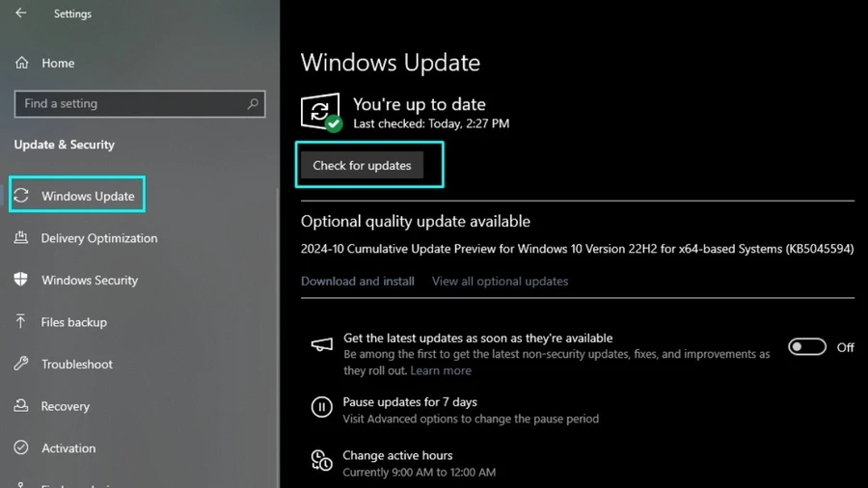The width and height of the screenshot is (868, 488).
Task: Click the up-to-date status icon
Action: (321, 112)
